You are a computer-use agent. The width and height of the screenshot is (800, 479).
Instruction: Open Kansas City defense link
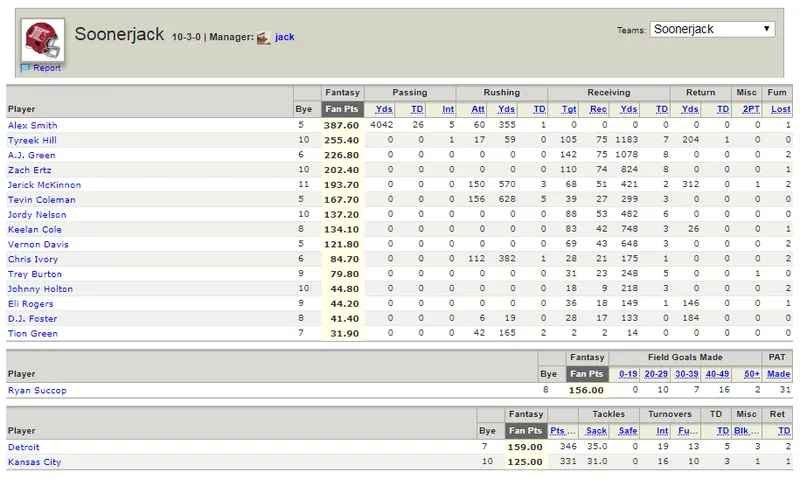point(34,462)
